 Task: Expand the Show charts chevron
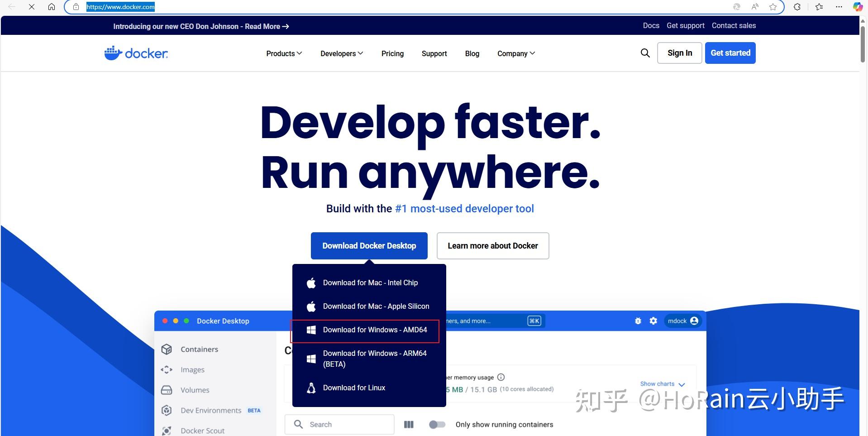pyautogui.click(x=682, y=384)
